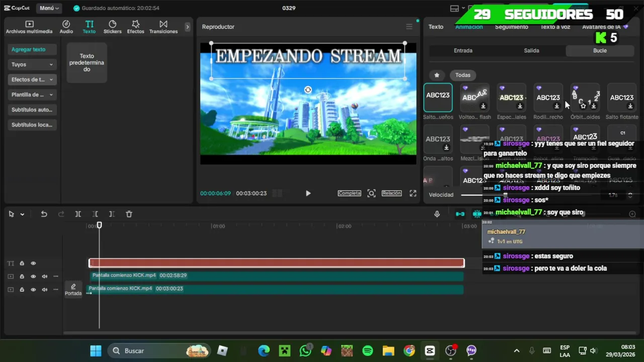Hide the text track with eye icon
This screenshot has width=644, height=362.
(x=33, y=263)
